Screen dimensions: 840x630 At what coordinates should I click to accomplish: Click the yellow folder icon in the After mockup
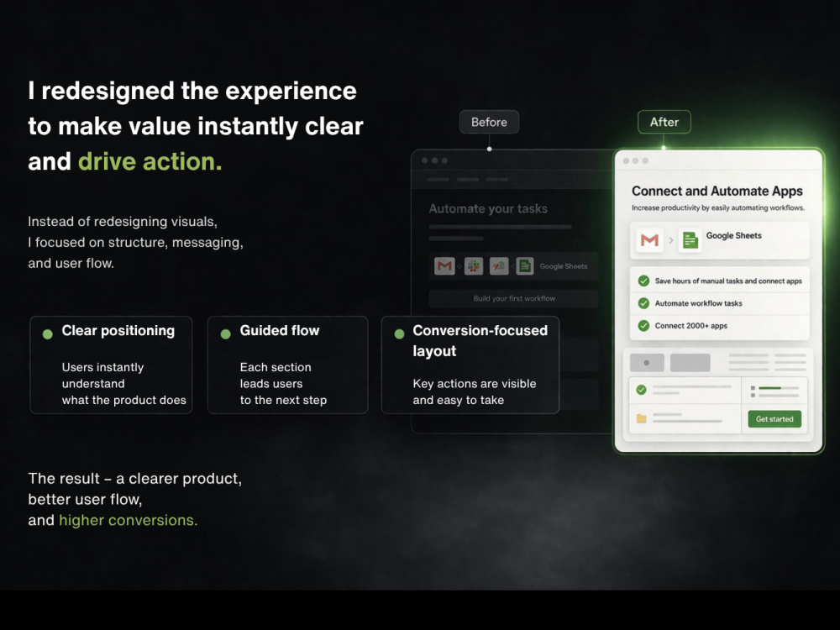click(641, 418)
